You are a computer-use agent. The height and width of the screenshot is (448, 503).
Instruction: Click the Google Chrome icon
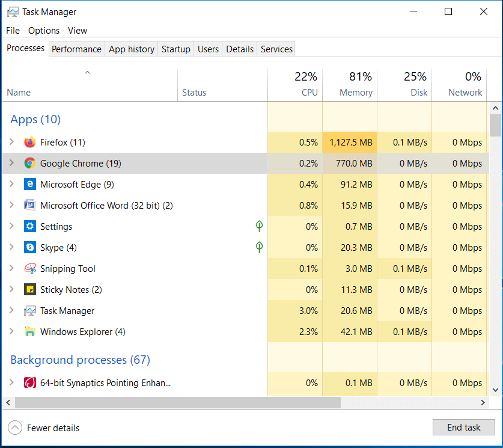[30, 163]
